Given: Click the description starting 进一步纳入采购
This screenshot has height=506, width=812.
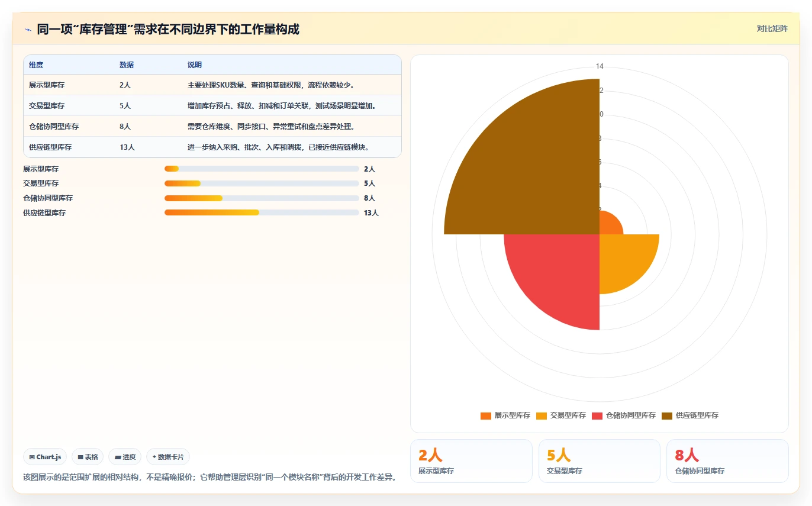Looking at the screenshot, I should (278, 147).
